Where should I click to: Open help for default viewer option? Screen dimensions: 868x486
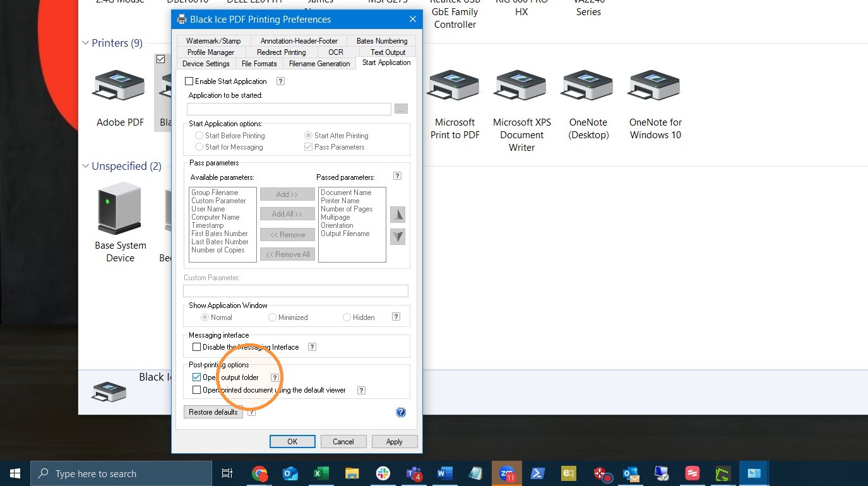coord(362,390)
